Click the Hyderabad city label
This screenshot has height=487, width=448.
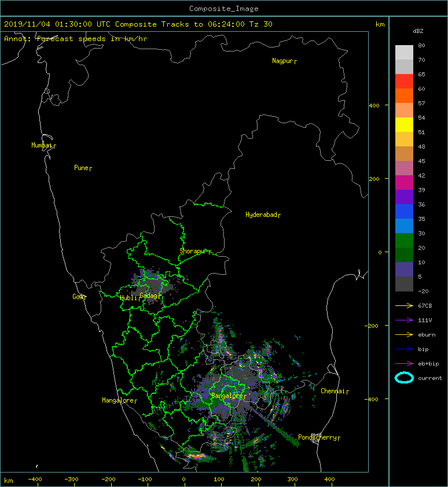tap(261, 215)
